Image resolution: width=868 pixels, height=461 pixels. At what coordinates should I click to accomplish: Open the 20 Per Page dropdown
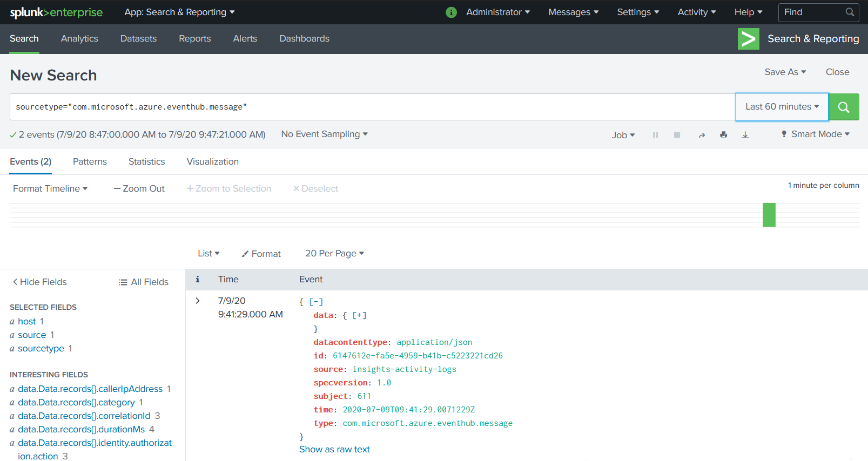(x=334, y=253)
